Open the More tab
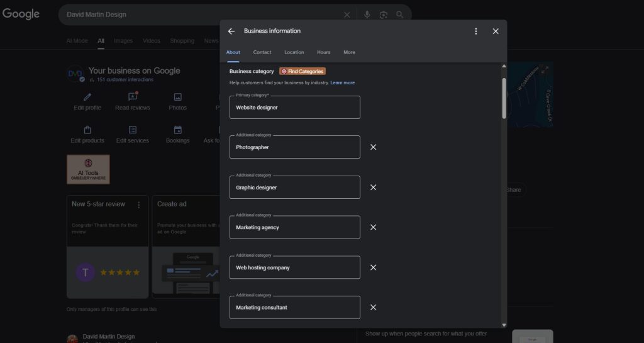644x343 pixels. coord(349,52)
